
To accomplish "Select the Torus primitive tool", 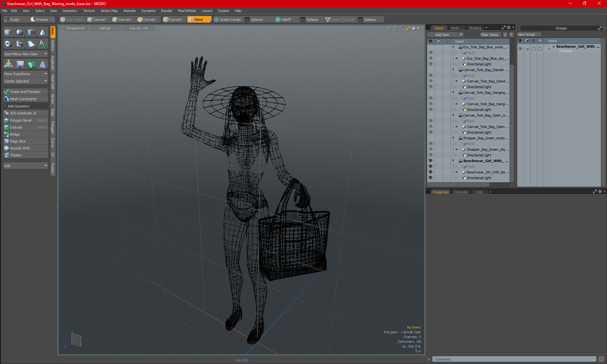I will coord(8,44).
